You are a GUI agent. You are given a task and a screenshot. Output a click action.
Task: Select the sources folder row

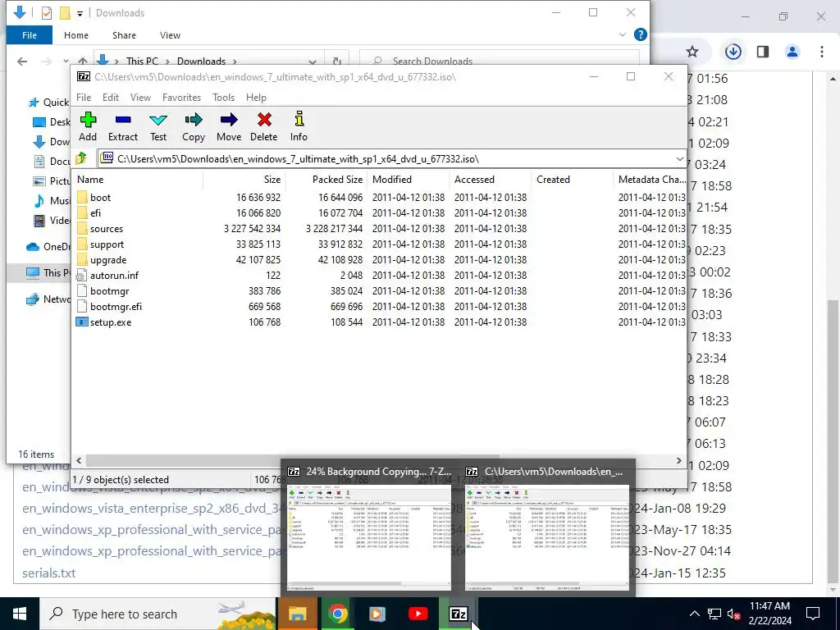[378, 229]
